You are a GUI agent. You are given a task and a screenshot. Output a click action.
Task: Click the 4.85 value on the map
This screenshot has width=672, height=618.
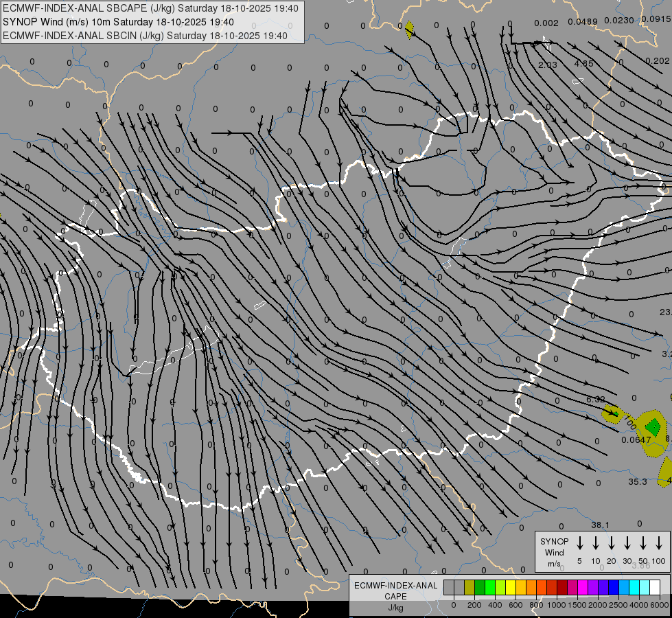tap(584, 63)
